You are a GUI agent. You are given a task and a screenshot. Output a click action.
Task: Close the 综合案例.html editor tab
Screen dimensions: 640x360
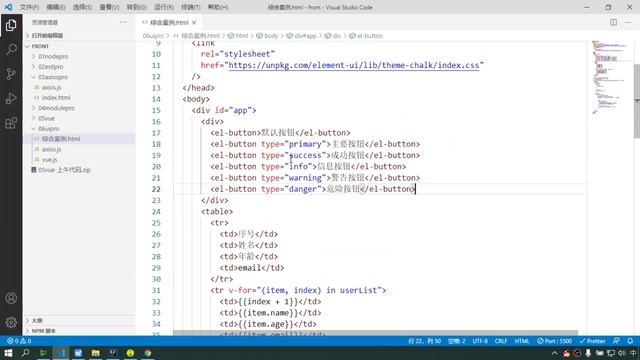194,22
